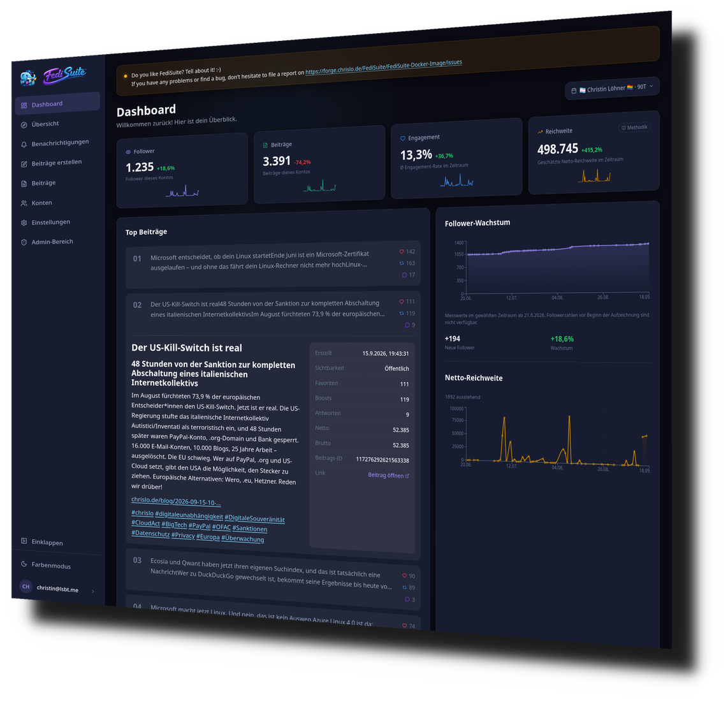
Task: Open the FediSuite issues tracker link
Action: (x=384, y=67)
